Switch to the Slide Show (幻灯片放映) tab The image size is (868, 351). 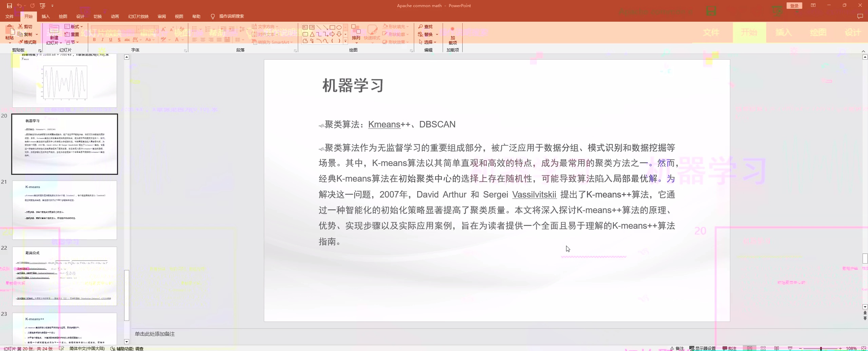click(138, 16)
